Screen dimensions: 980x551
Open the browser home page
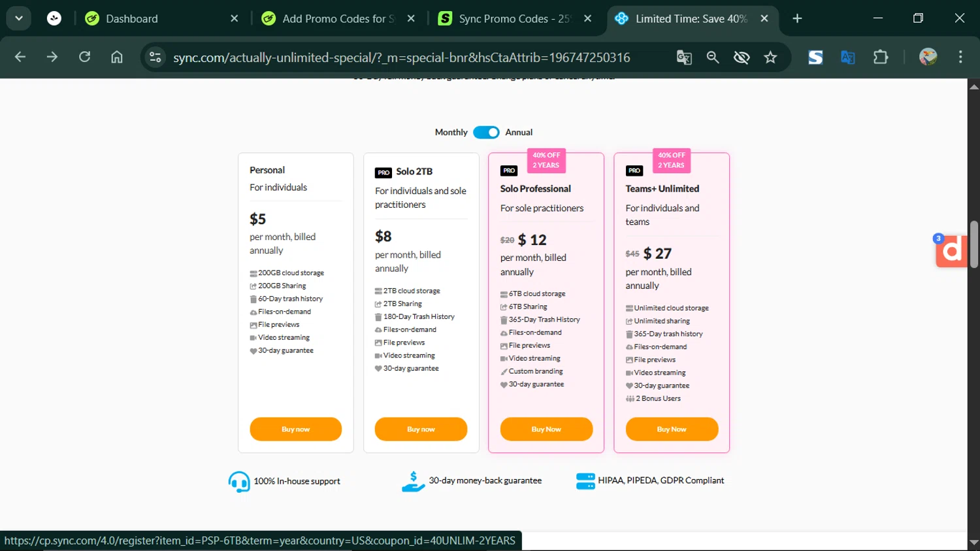tap(117, 57)
